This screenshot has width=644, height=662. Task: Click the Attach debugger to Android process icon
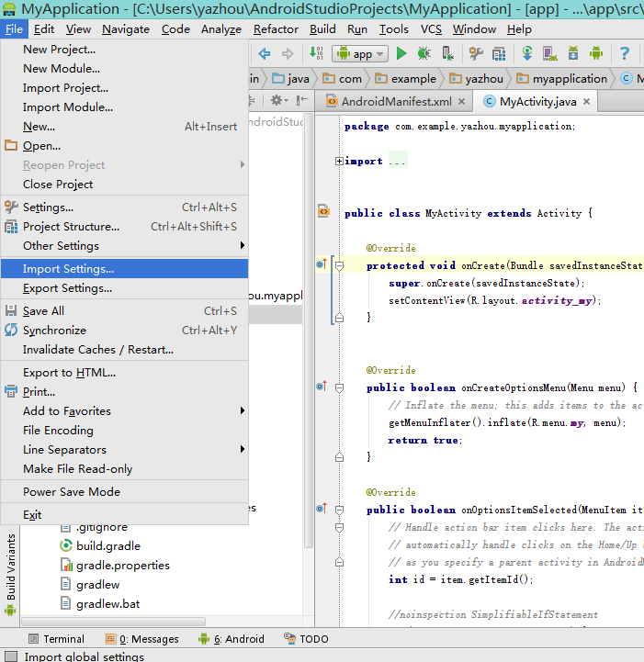pyautogui.click(x=447, y=53)
